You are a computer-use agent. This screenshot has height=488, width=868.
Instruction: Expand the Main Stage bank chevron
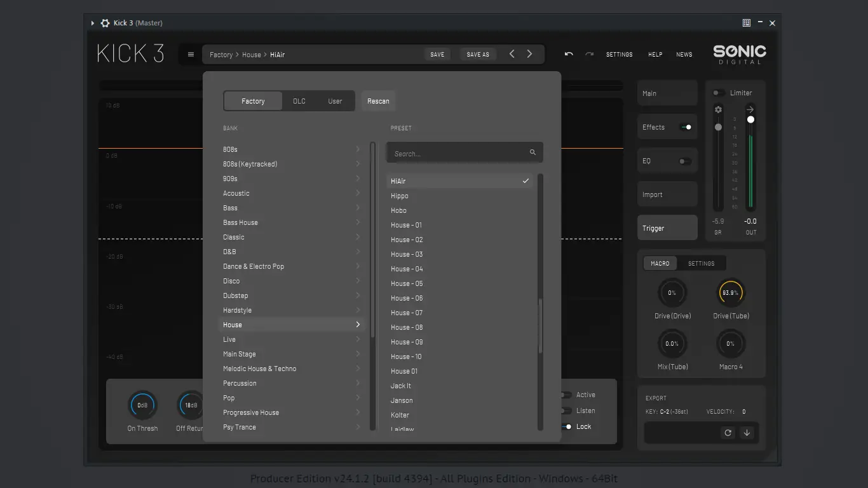click(x=358, y=354)
